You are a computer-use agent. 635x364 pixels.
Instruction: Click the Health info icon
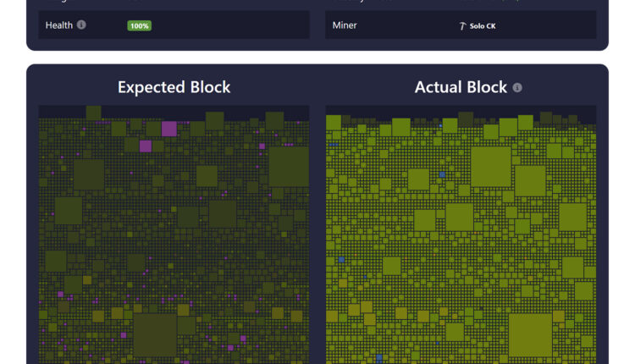pyautogui.click(x=81, y=25)
